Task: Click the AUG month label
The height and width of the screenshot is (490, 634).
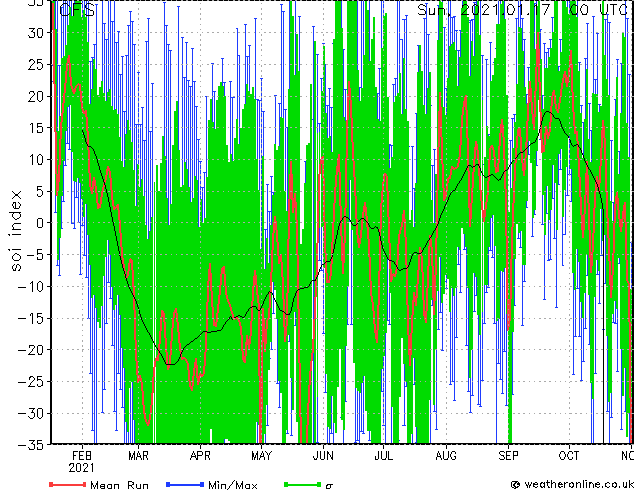Action: tap(446, 456)
